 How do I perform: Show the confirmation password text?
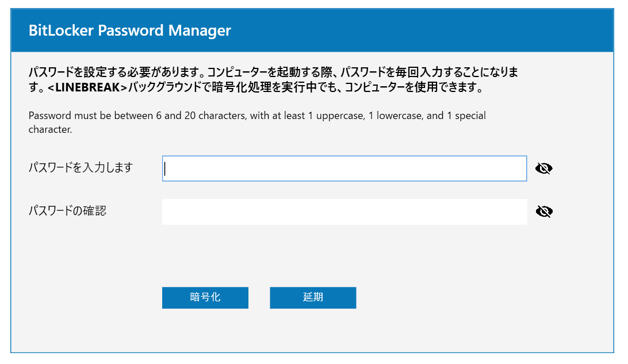tap(543, 212)
